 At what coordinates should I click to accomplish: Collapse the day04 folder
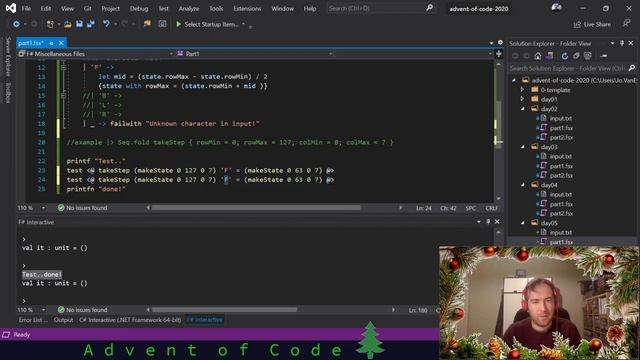coord(523,185)
